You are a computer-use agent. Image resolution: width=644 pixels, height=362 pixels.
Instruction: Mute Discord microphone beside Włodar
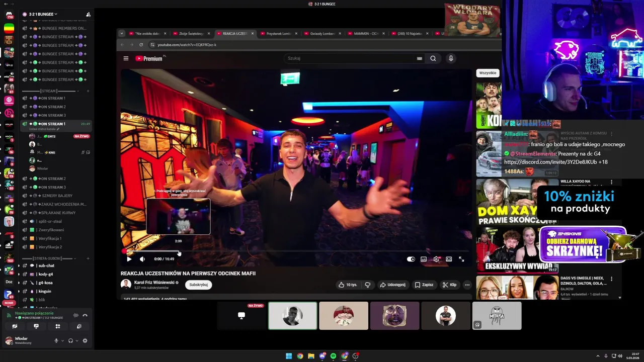pos(56,340)
